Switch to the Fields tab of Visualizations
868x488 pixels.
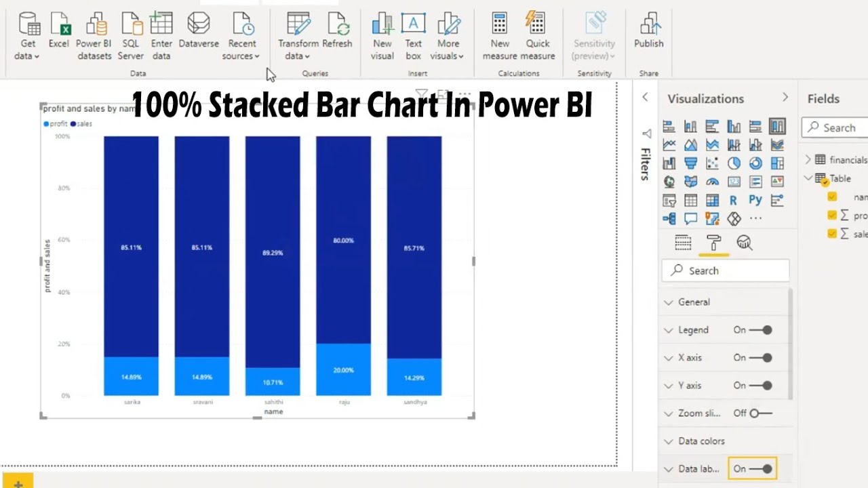(x=683, y=243)
